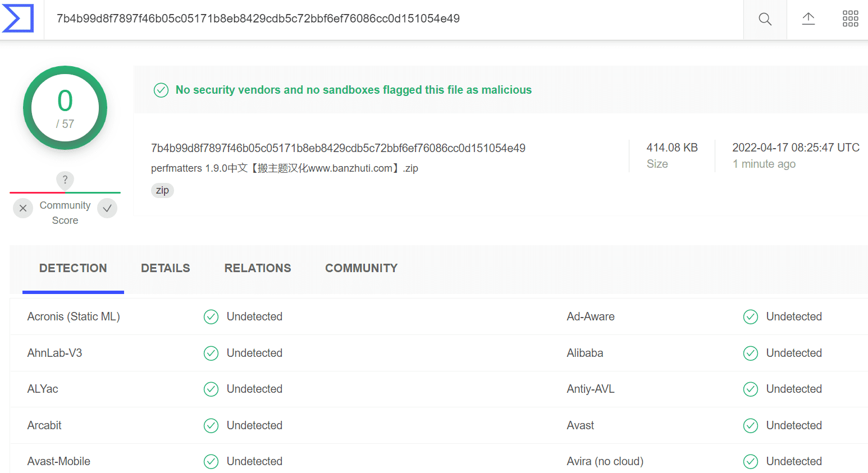The height and width of the screenshot is (473, 868).
Task: Click the Antiy-AVL row check icon
Action: [x=751, y=389]
